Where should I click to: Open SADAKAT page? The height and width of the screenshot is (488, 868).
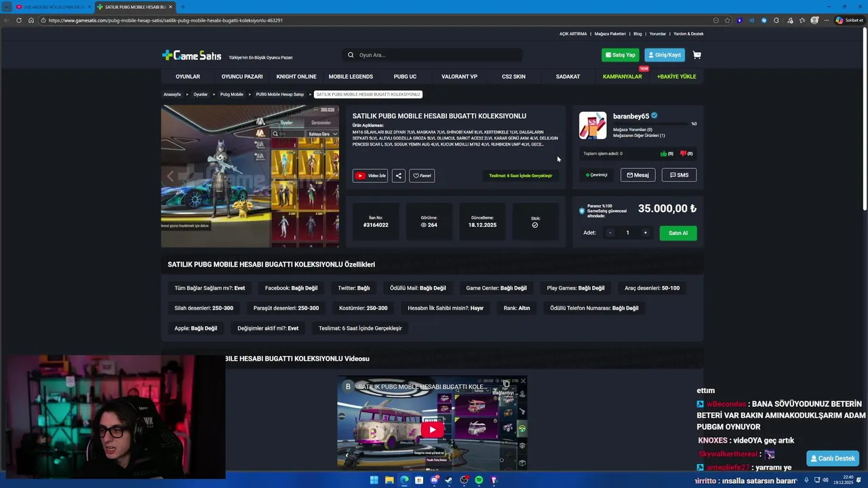pyautogui.click(x=568, y=77)
